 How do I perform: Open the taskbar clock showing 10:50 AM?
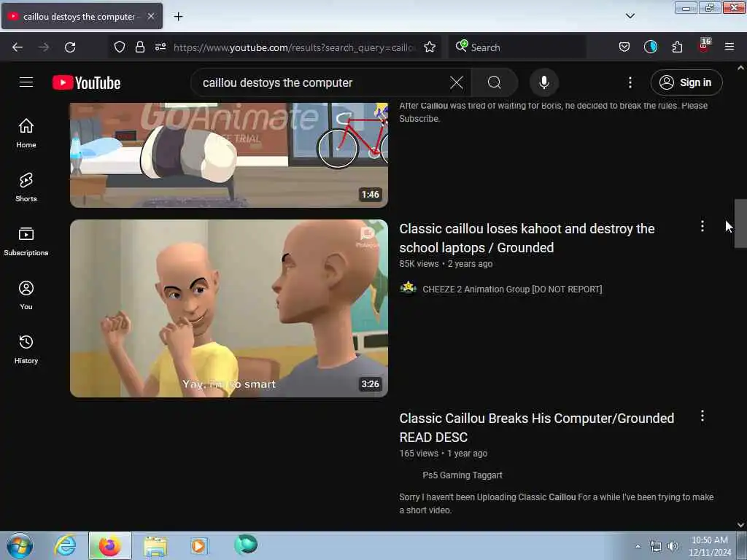[x=710, y=546]
